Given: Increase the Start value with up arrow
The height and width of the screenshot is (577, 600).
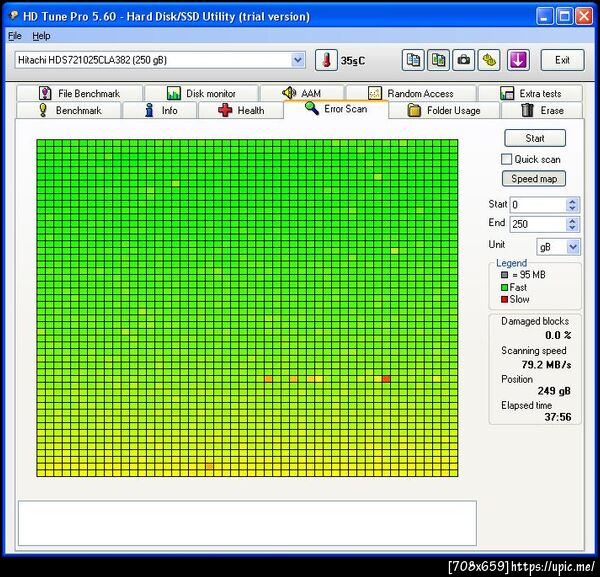Looking at the screenshot, I should point(572,201).
